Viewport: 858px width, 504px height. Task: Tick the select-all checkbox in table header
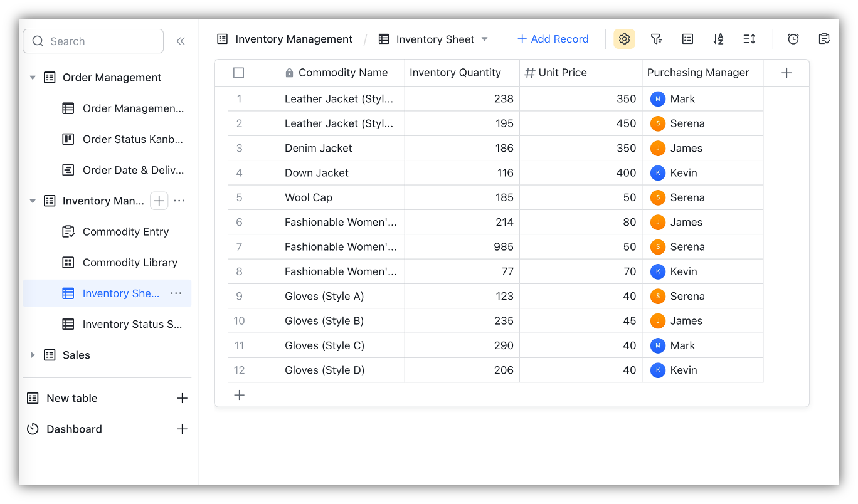pyautogui.click(x=238, y=73)
